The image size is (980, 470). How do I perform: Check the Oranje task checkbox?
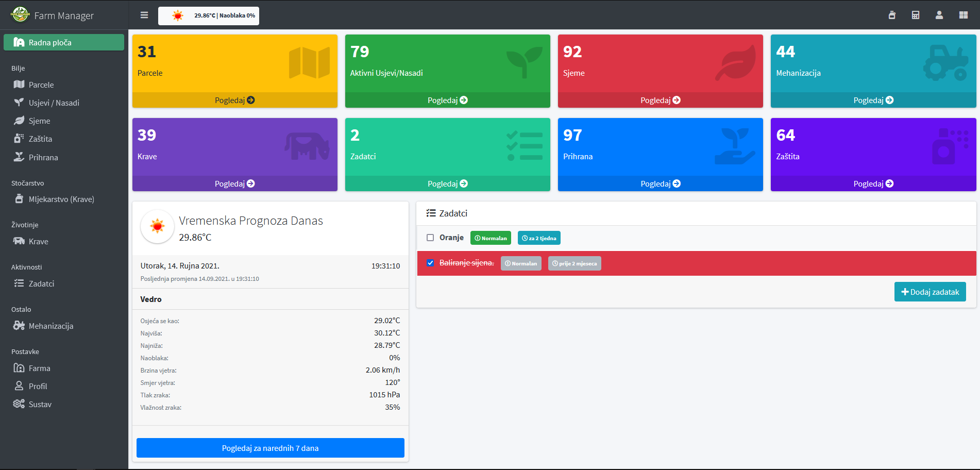430,238
